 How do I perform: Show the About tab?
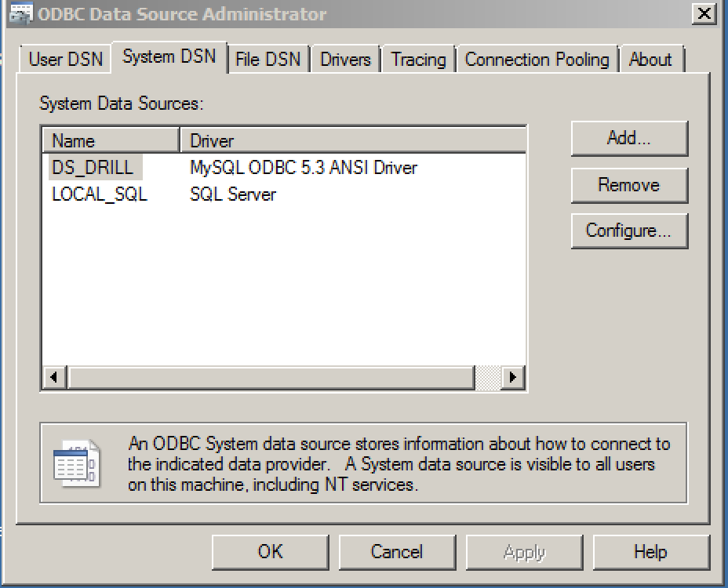tap(650, 60)
